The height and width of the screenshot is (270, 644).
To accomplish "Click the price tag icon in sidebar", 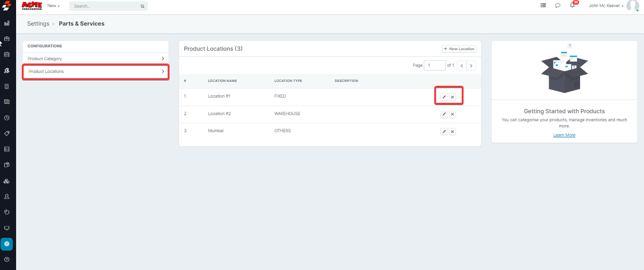I will coord(7,133).
